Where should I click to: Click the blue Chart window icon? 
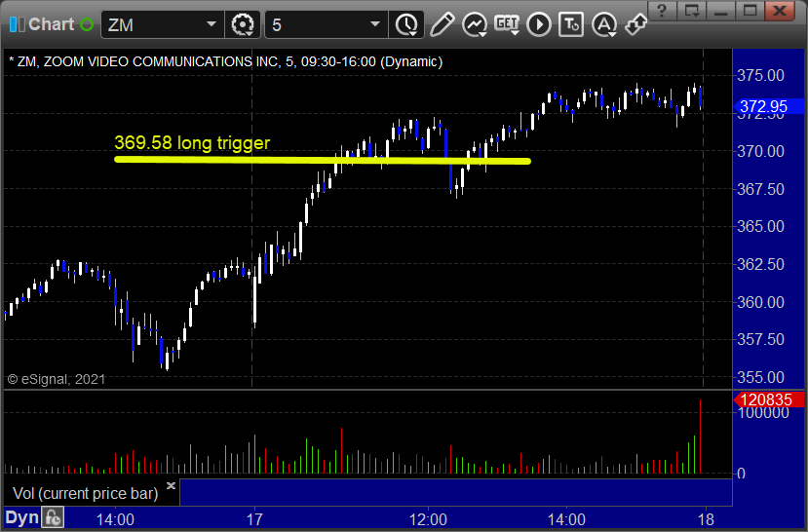[x=17, y=24]
